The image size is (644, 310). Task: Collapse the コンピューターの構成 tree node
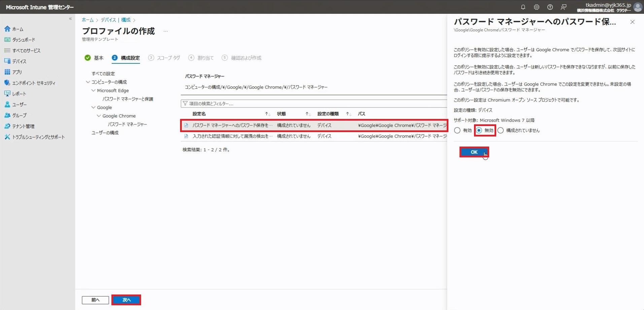[88, 82]
